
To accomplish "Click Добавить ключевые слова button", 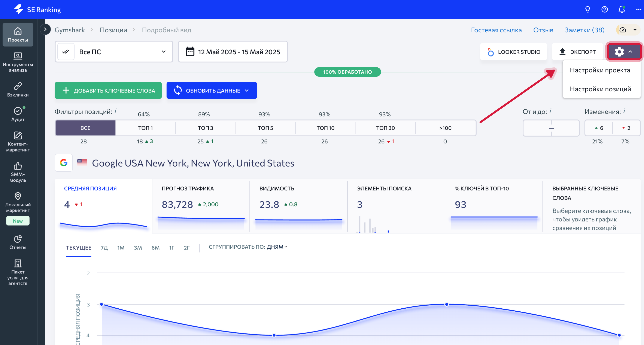I will tap(108, 91).
